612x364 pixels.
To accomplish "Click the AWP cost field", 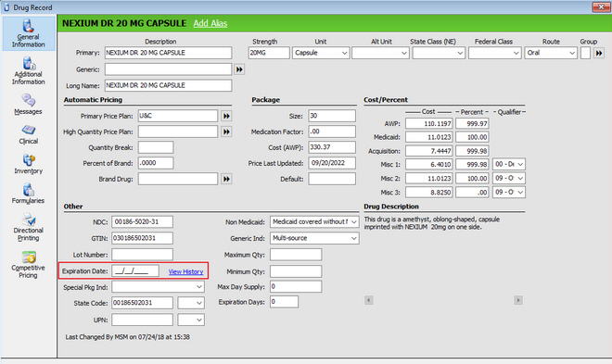I will click(x=429, y=123).
